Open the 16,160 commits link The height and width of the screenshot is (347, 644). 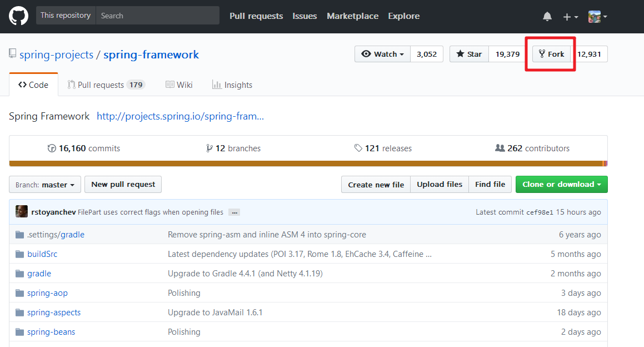[84, 148]
